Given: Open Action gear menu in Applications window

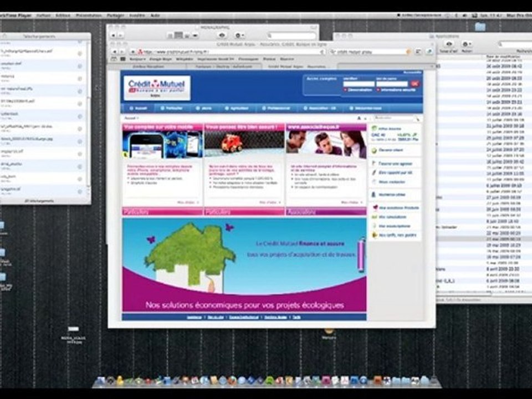Looking at the screenshot, I should (467, 44).
